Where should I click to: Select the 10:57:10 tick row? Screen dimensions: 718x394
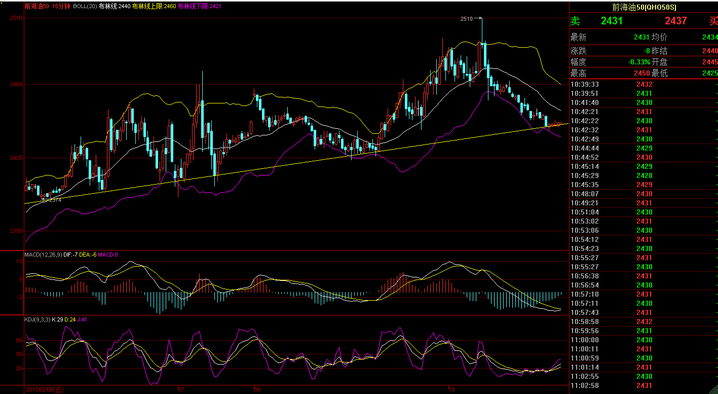point(643,294)
